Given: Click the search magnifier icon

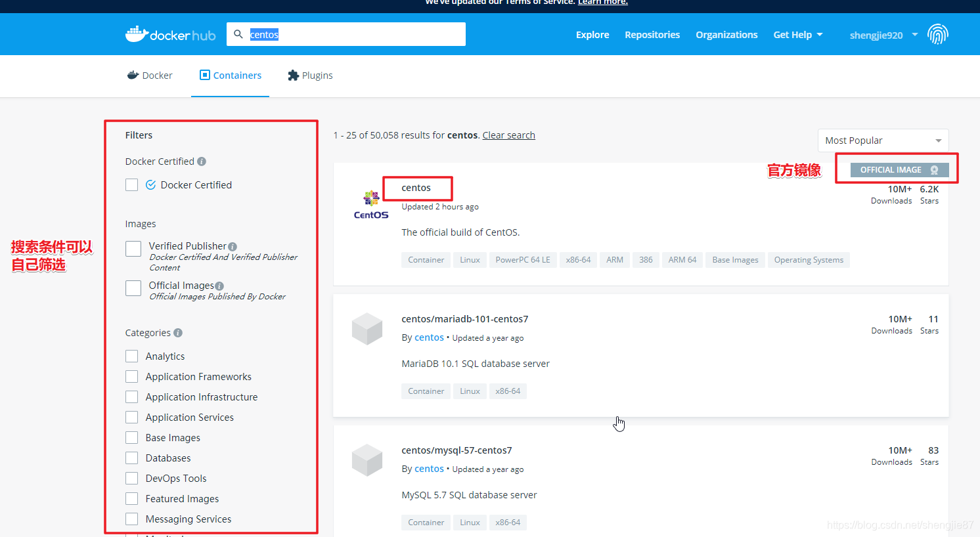Looking at the screenshot, I should pos(238,34).
